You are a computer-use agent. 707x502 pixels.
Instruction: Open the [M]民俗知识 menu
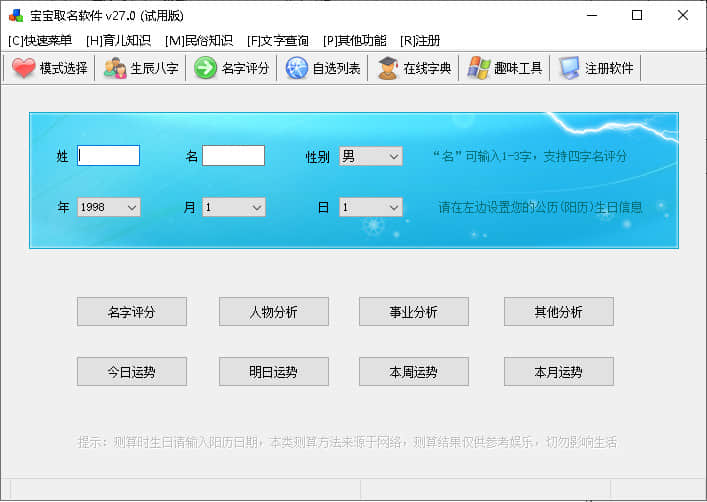click(199, 41)
